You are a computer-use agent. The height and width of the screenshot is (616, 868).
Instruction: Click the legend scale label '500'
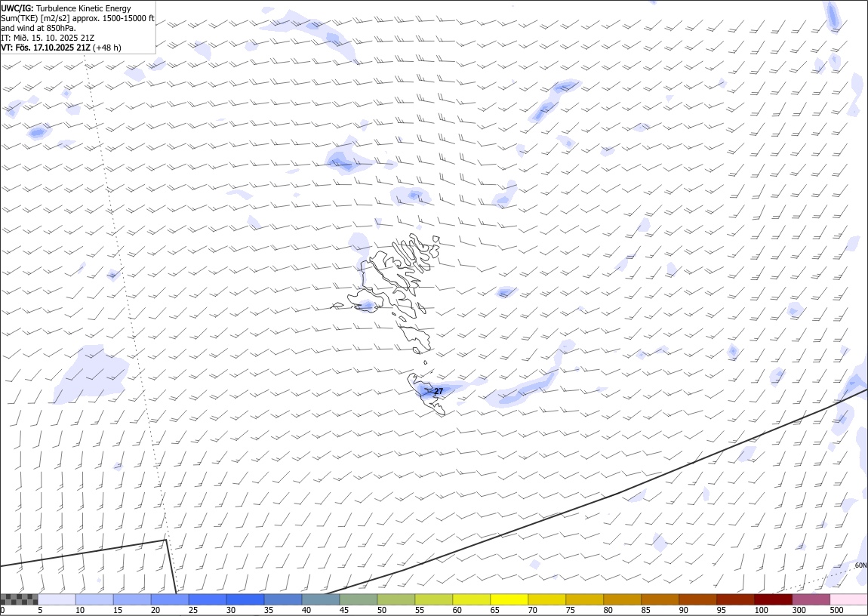coord(836,610)
